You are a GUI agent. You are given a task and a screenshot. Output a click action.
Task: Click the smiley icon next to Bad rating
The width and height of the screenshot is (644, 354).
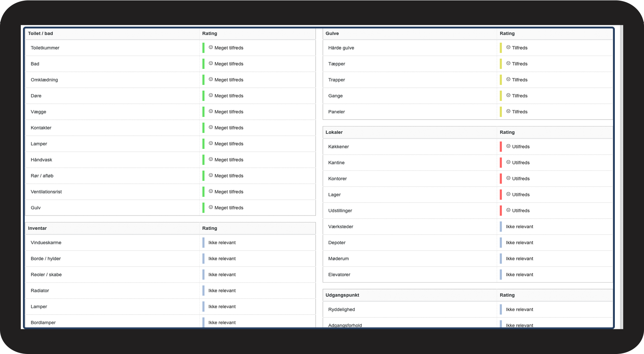[x=211, y=63]
